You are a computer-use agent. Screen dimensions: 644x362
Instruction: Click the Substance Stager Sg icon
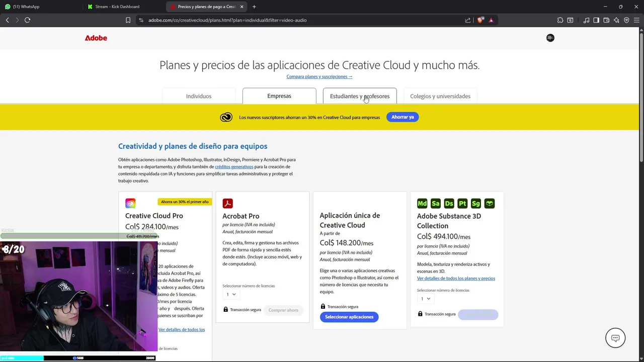point(476,203)
